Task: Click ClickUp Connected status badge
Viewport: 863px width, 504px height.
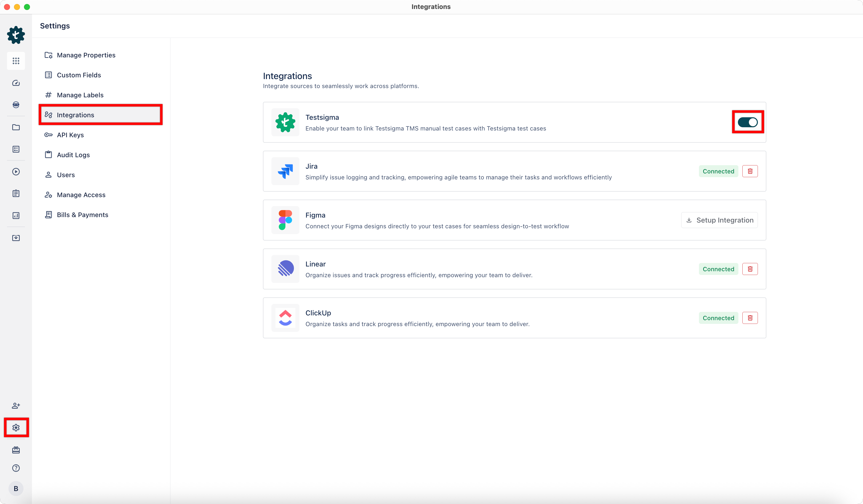Action: (718, 318)
